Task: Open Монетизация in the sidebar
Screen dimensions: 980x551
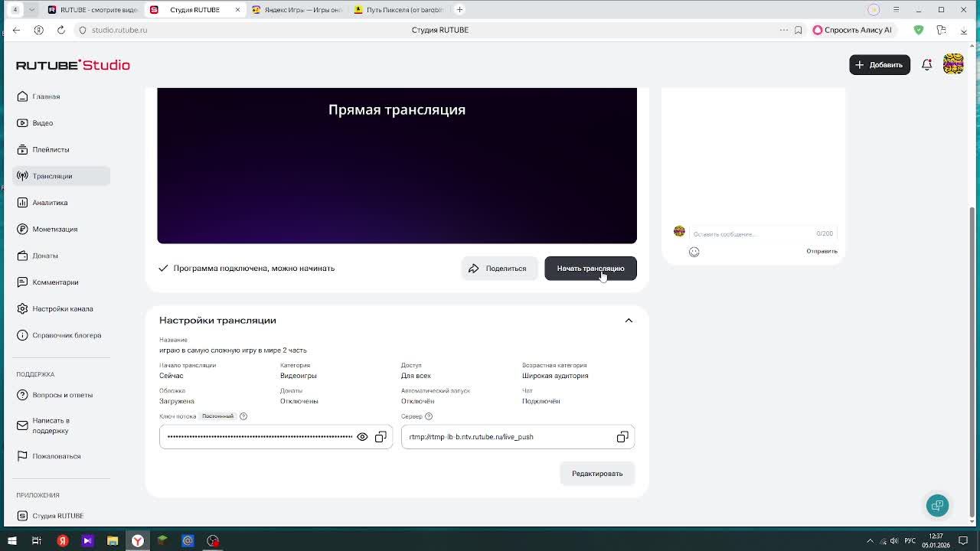Action: 54,230
